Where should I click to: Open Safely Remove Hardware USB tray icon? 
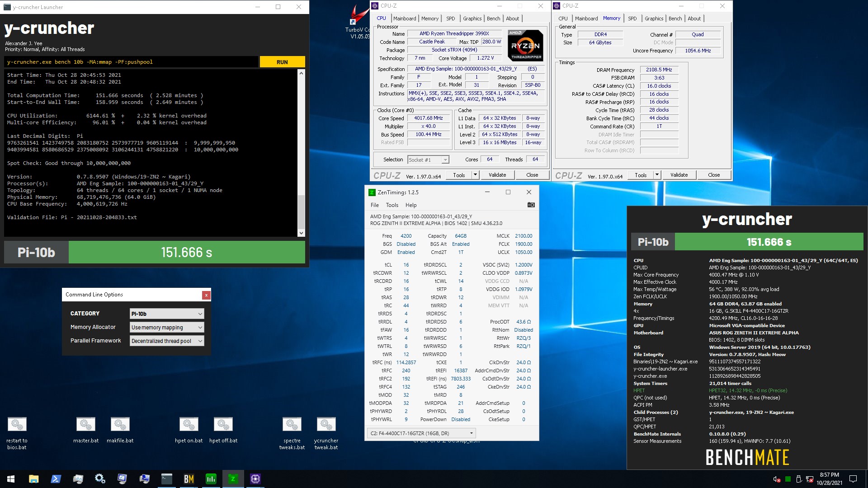pyautogui.click(x=799, y=479)
